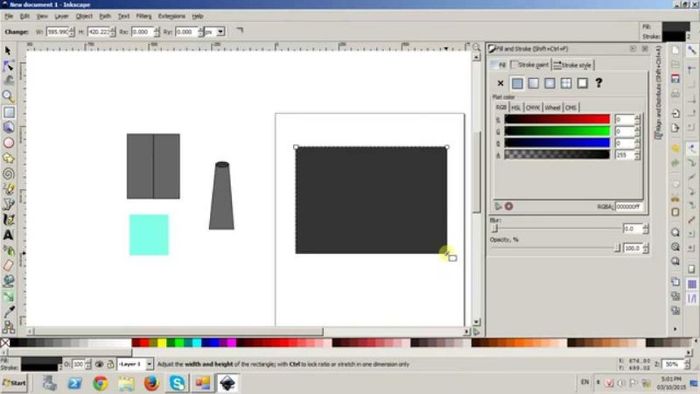This screenshot has width=700, height=394.
Task: Select the Rectangle tool
Action: coord(8,112)
